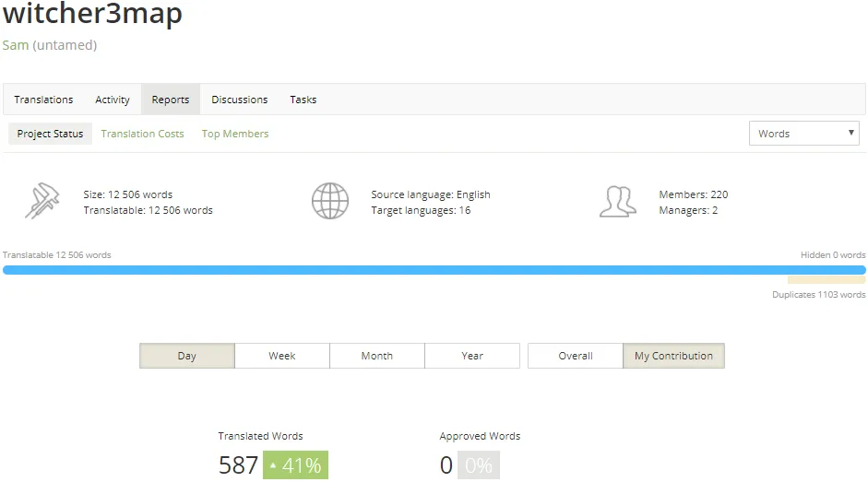The image size is (868, 482).
Task: Click 'Translatable: 12 506 words' stat line
Action: click(148, 210)
